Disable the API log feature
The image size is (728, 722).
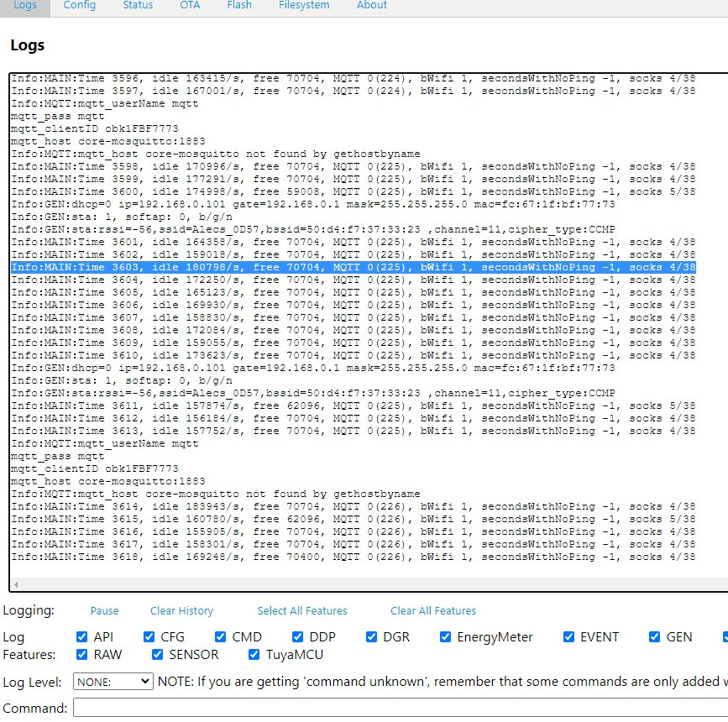[x=81, y=636]
